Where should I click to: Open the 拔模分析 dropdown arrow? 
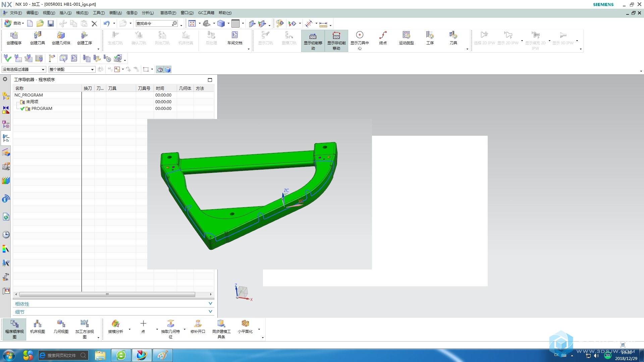(x=129, y=329)
